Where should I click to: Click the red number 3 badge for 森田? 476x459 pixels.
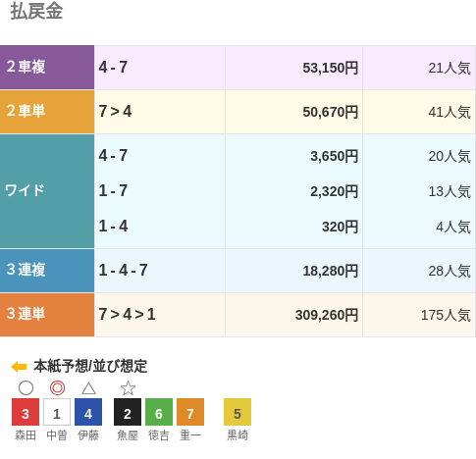coord(26,412)
